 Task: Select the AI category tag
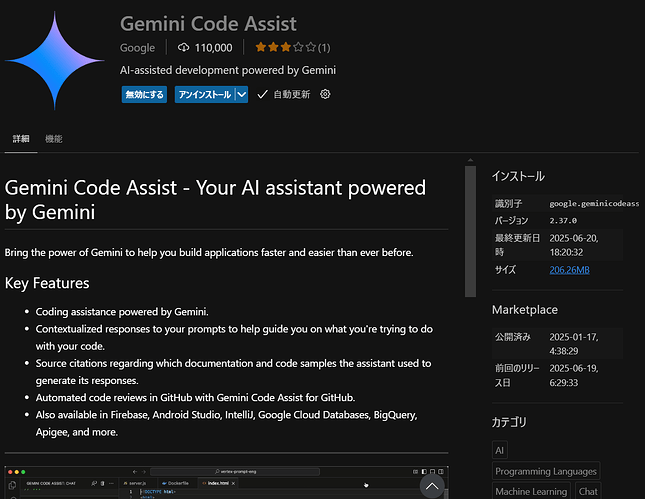tap(500, 450)
